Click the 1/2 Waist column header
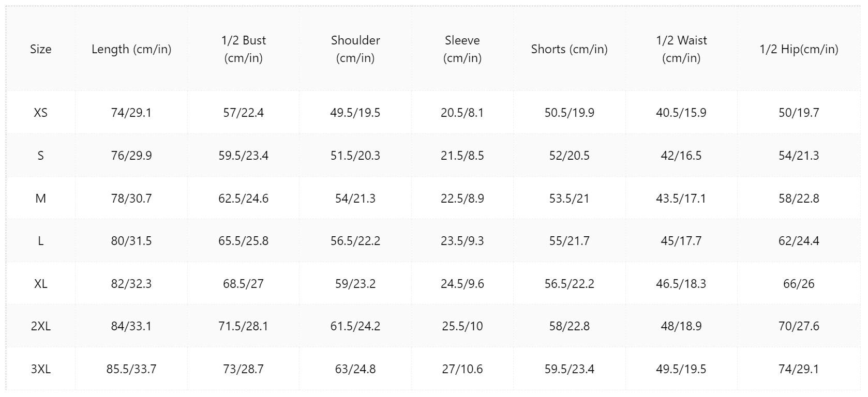868x397 pixels. tap(681, 49)
